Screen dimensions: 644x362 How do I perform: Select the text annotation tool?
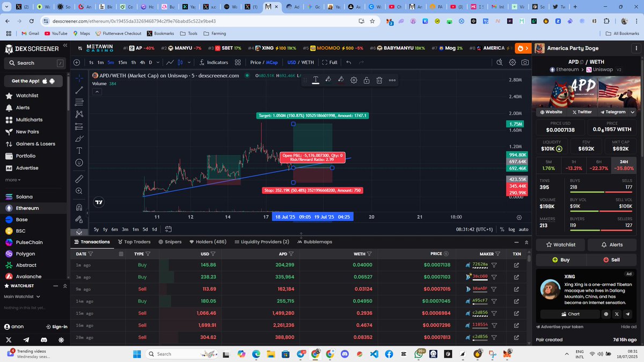pyautogui.click(x=79, y=151)
